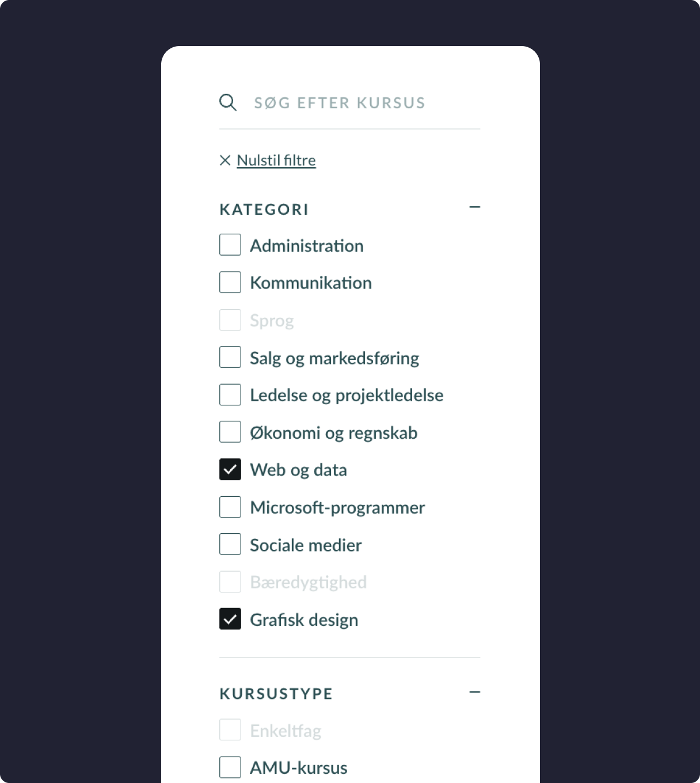Click the Sprog checkbox

[230, 320]
